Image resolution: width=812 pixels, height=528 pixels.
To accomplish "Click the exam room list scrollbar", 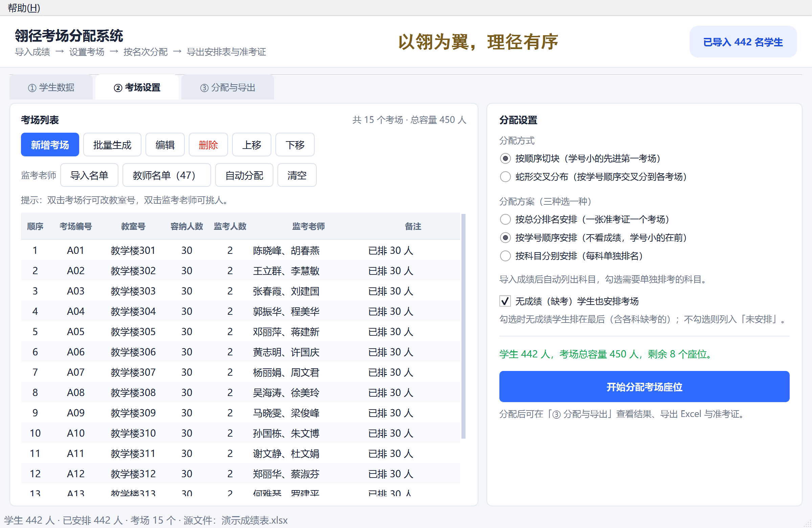I will click(463, 326).
